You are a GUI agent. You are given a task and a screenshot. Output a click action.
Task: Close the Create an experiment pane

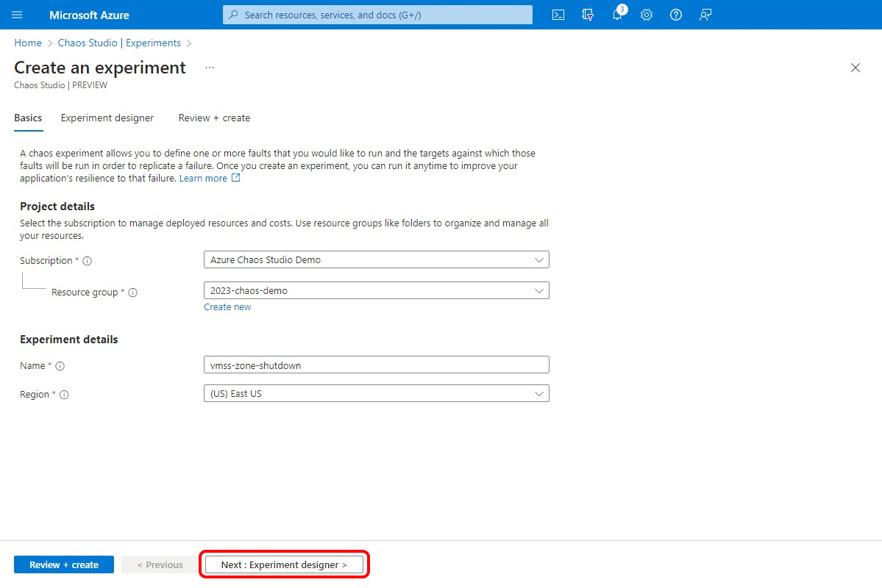pos(856,68)
